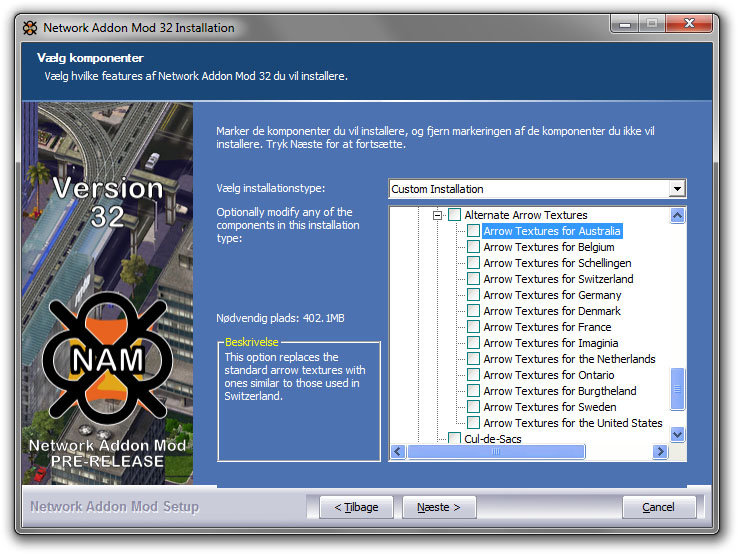This screenshot has width=738, height=554.
Task: Check the Arrow Textures for the United States checkbox
Action: click(473, 423)
